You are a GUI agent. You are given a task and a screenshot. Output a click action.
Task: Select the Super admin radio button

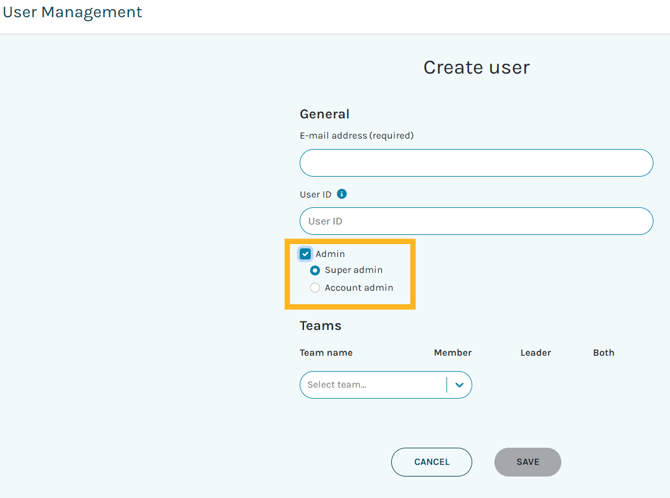[315, 270]
